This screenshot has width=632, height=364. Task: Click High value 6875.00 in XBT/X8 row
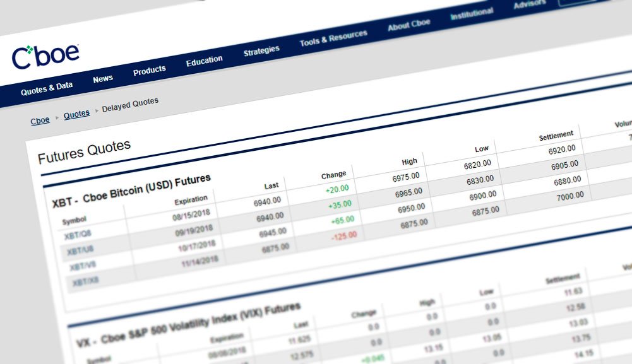414,223
